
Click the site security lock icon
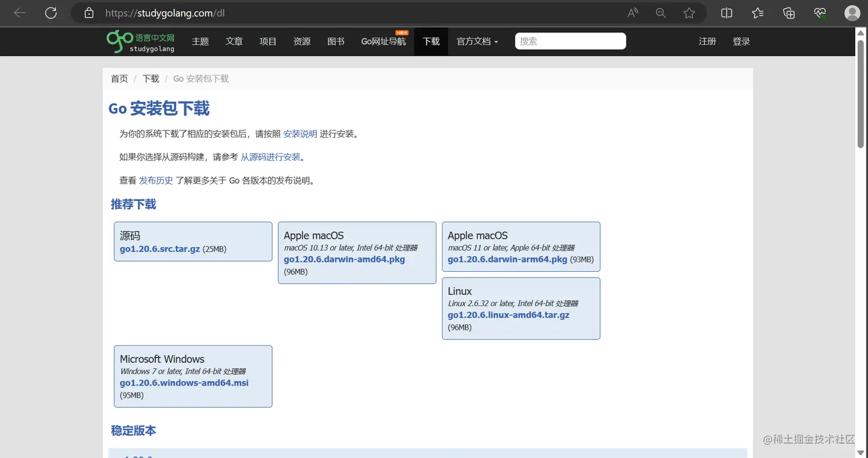[89, 13]
